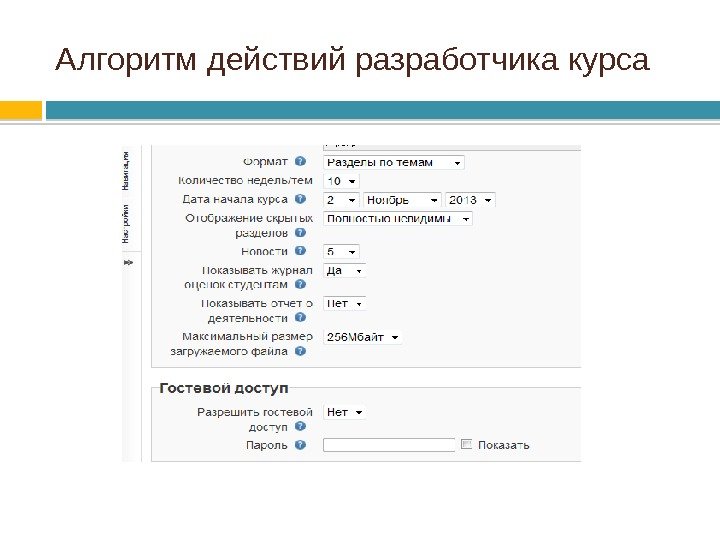Open help for Разрешить гостевой доступ

(300, 426)
